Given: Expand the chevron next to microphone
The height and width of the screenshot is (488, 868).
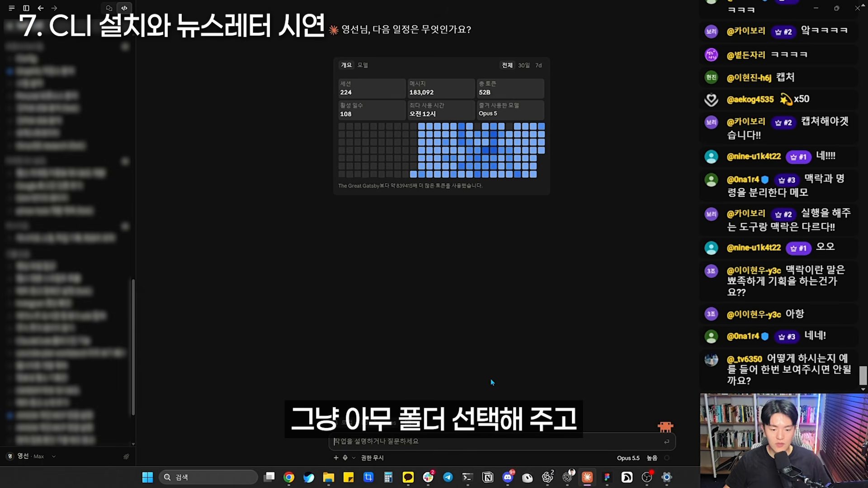Looking at the screenshot, I should coord(354,458).
